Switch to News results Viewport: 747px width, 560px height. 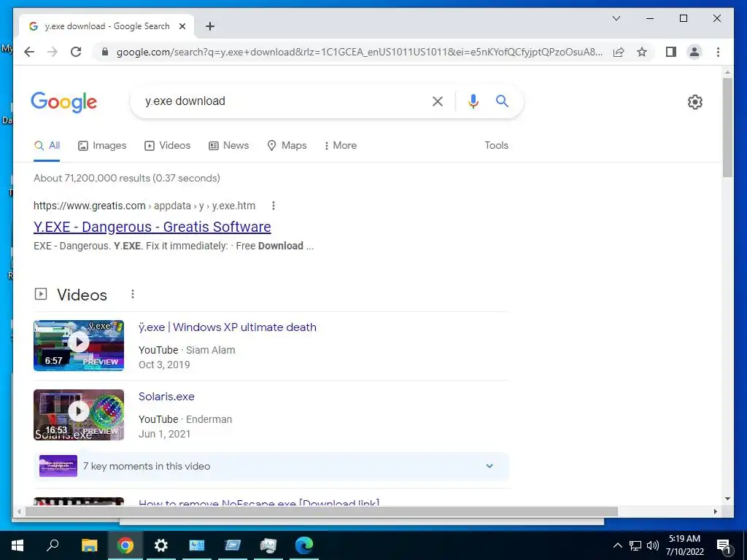tap(228, 145)
